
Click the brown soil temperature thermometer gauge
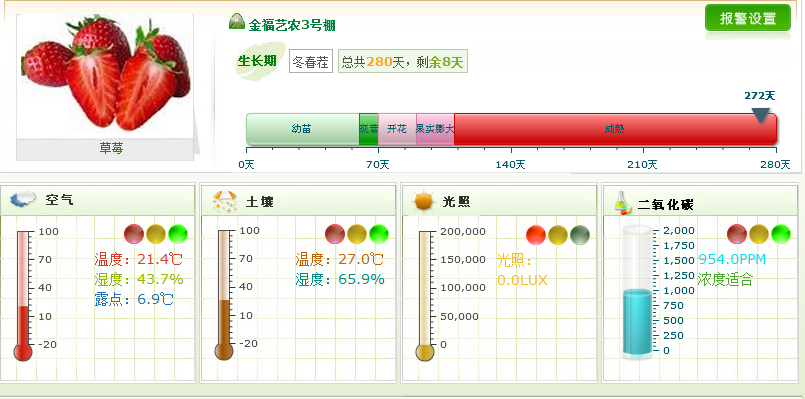point(224,295)
